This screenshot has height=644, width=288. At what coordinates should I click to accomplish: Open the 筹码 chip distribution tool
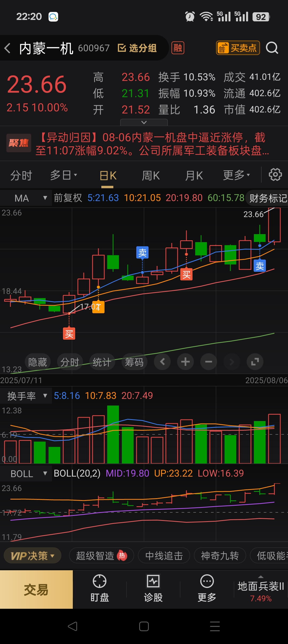[x=134, y=362]
